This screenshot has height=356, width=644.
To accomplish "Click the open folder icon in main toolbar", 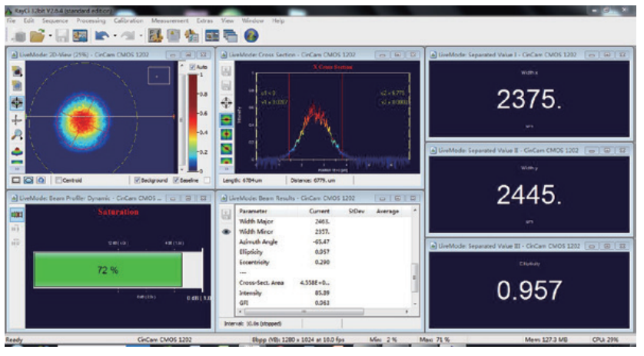I will click(x=37, y=35).
